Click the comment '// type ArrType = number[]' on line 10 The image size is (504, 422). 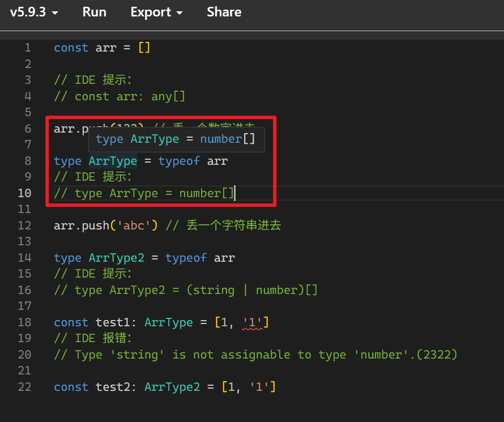[x=144, y=194]
